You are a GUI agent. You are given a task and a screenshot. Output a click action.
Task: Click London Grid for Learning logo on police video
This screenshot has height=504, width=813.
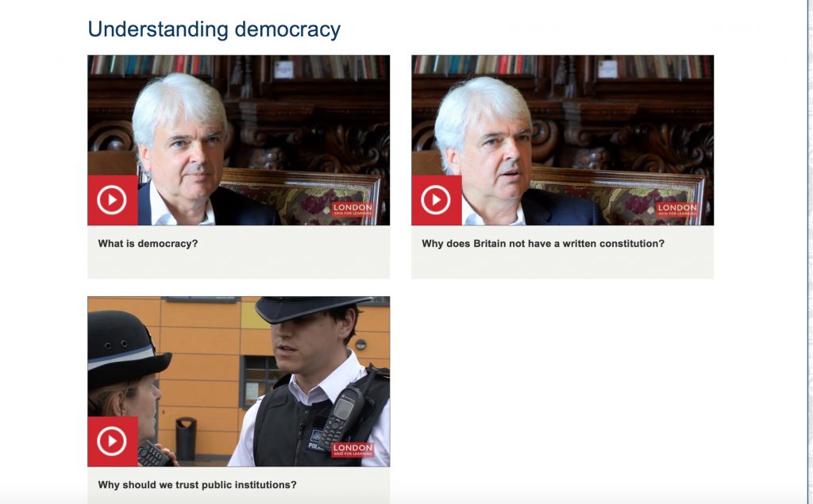(x=353, y=449)
